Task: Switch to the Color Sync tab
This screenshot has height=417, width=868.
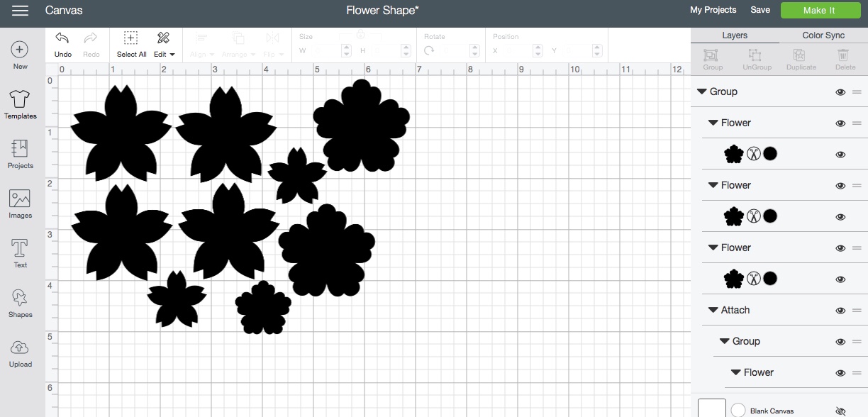Action: point(823,35)
